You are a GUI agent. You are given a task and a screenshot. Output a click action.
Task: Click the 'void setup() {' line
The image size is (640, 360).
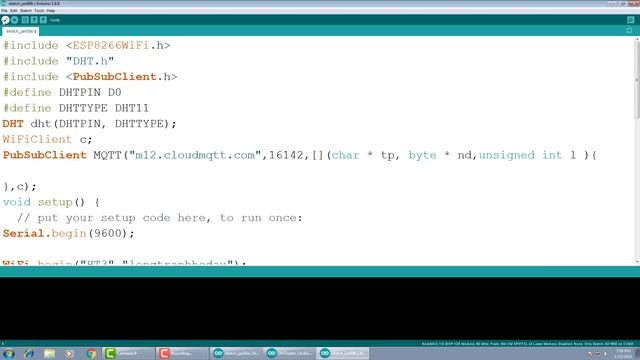click(x=51, y=202)
